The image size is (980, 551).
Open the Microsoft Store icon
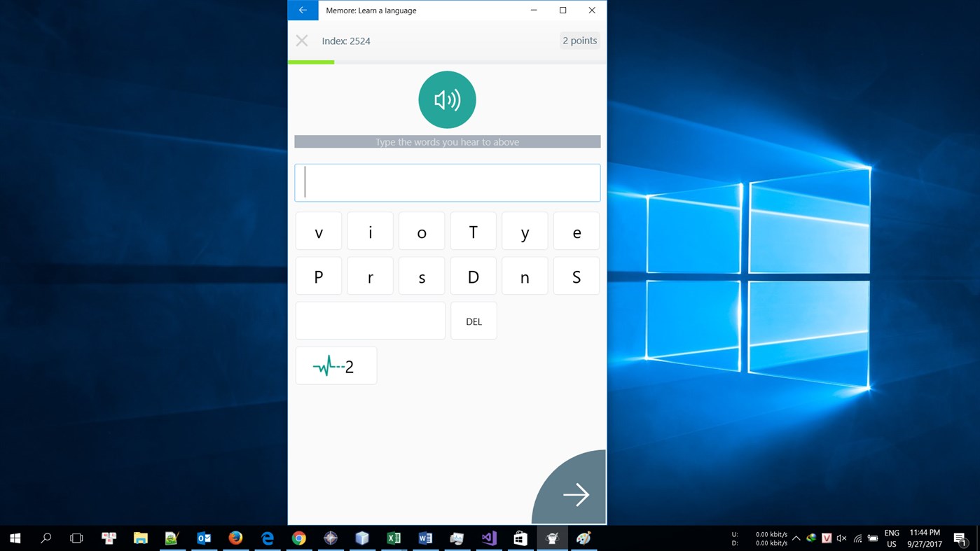point(520,538)
